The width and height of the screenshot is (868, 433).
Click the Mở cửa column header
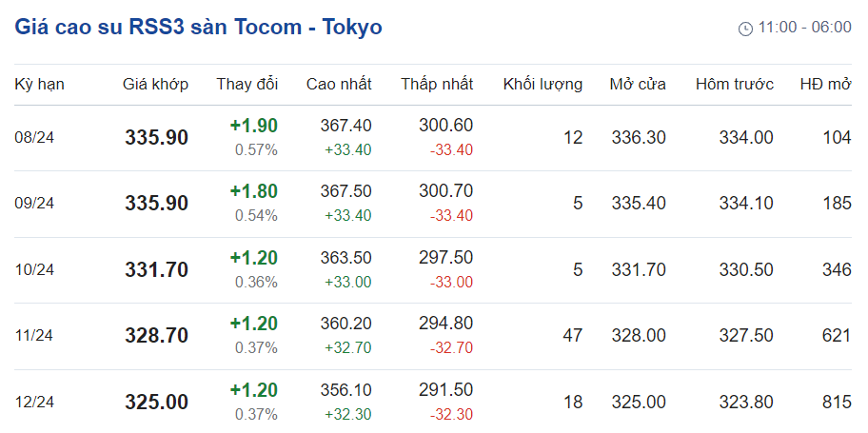pyautogui.click(x=638, y=85)
